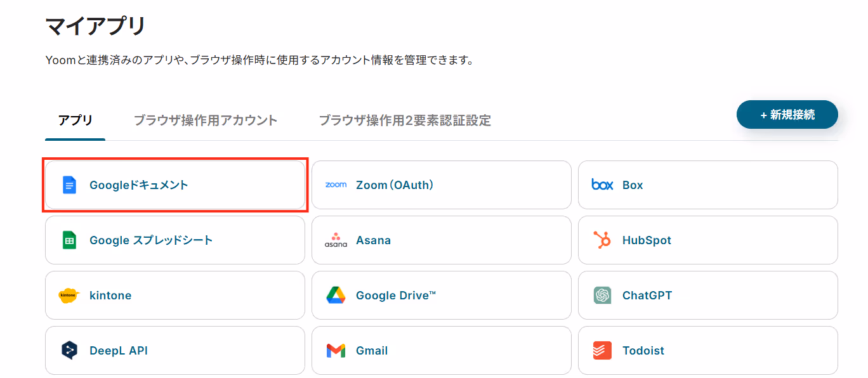Select the Todoist app name text
The height and width of the screenshot is (378, 868).
click(643, 351)
